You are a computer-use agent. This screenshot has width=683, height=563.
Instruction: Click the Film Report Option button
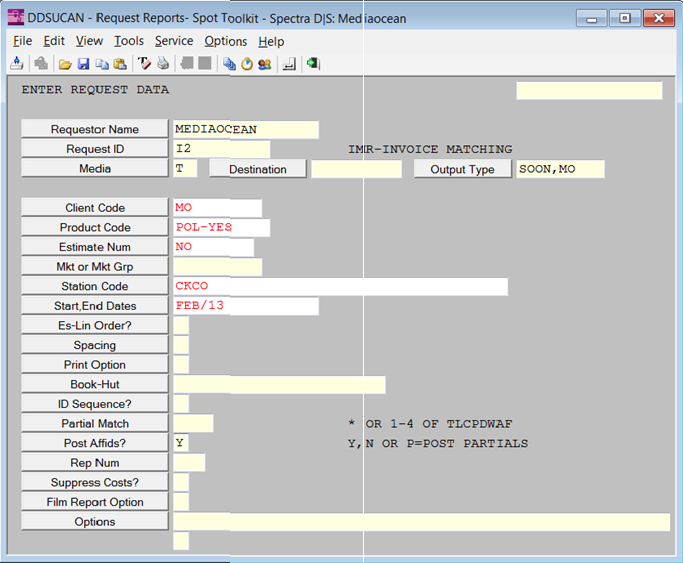pos(95,502)
